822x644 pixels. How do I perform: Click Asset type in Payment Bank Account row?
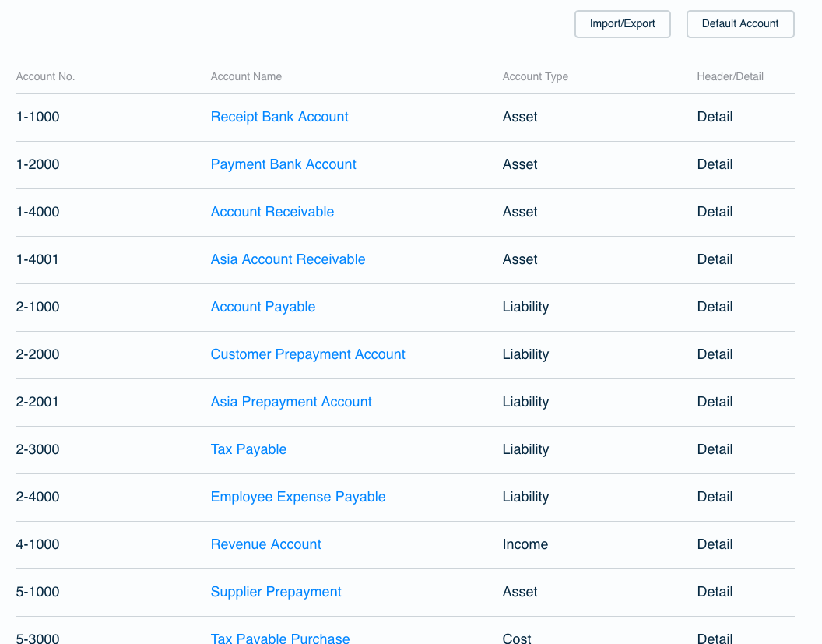(520, 164)
